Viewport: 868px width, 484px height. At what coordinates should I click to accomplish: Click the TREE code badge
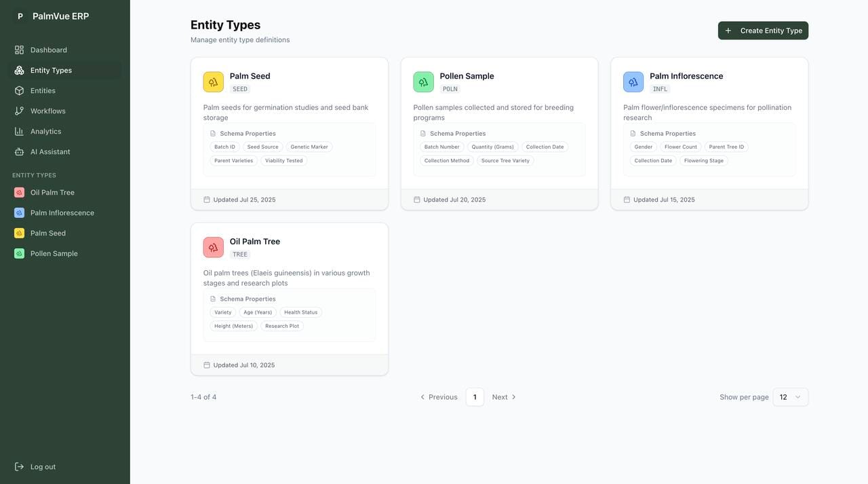point(240,255)
